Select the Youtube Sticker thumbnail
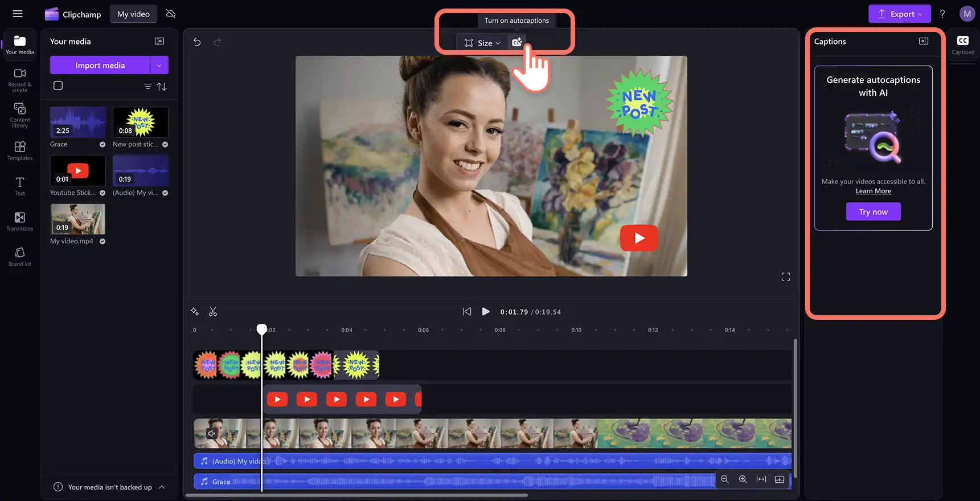This screenshot has width=980, height=501. [x=77, y=171]
